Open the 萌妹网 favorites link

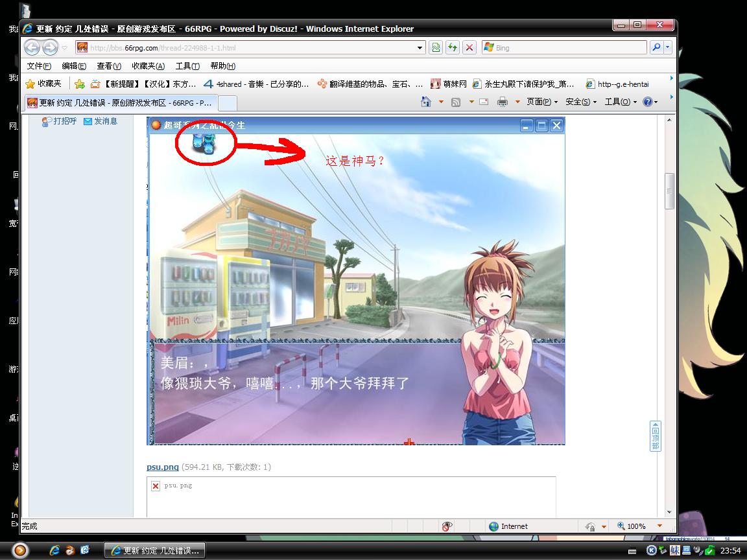(448, 84)
